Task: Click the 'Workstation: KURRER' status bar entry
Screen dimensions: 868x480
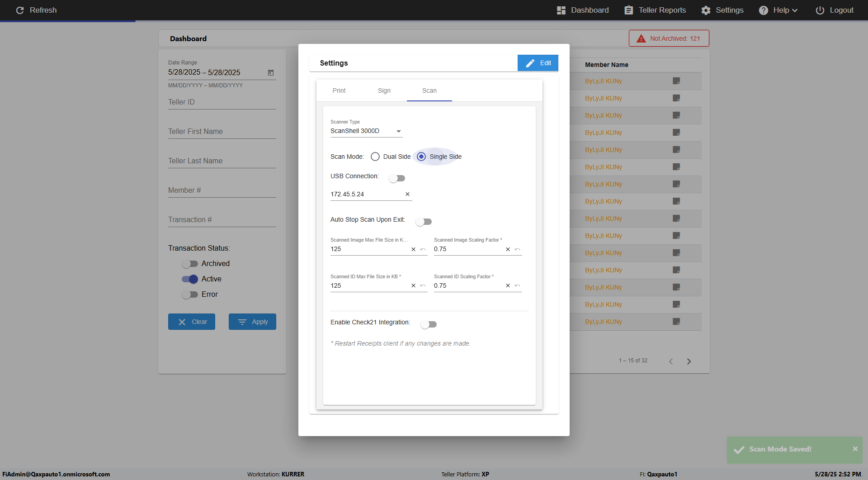Action: tap(276, 474)
